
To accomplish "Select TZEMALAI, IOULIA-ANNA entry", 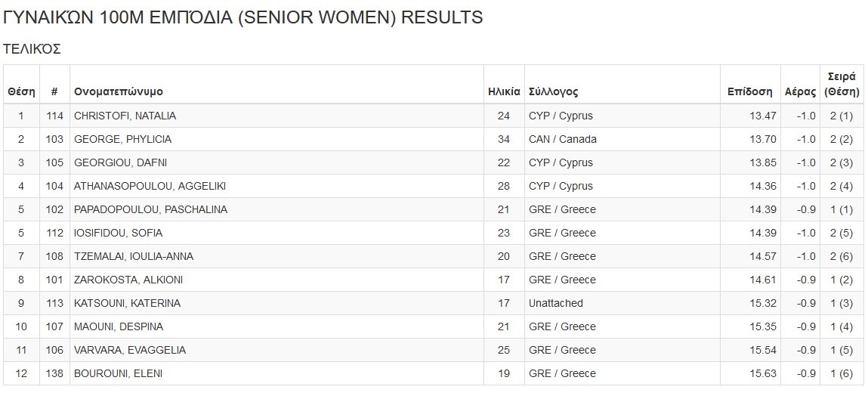I will point(134,256).
